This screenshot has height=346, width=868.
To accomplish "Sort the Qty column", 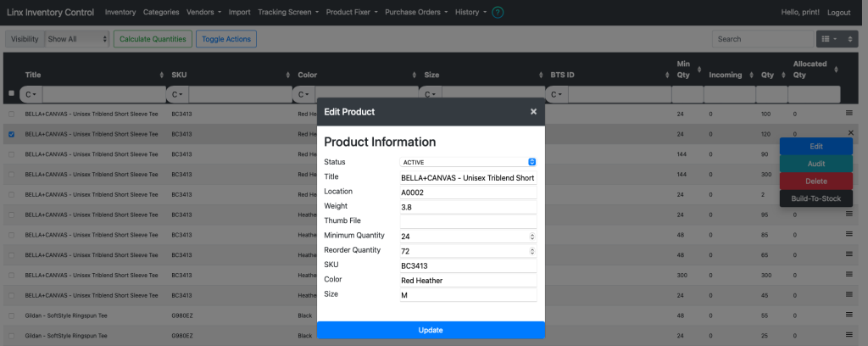I will click(x=784, y=75).
